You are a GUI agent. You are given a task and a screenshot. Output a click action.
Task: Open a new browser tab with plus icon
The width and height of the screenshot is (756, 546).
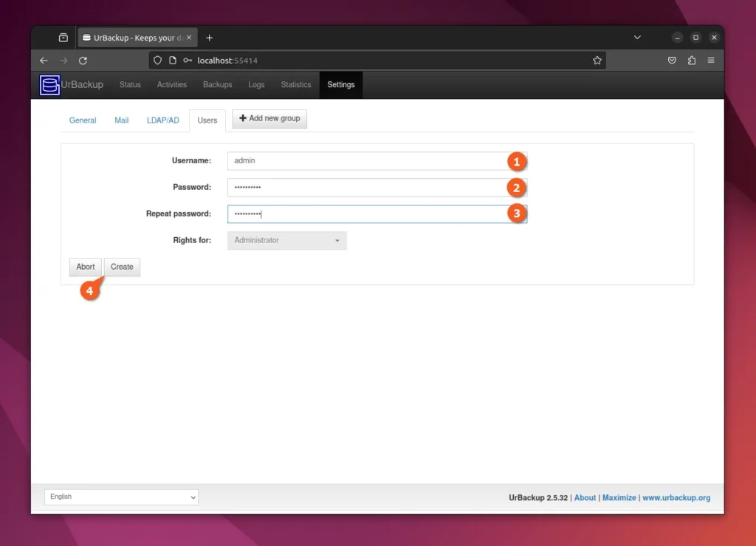209,37
